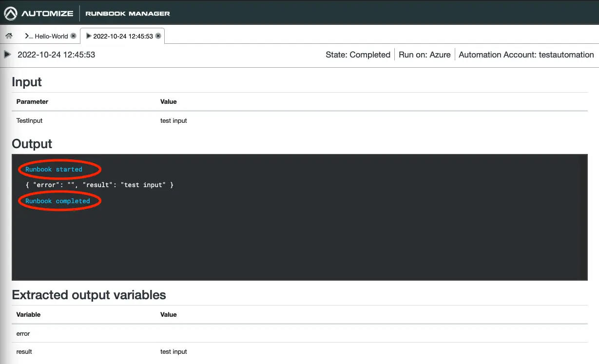The height and width of the screenshot is (364, 599).
Task: Click the Automize logo icon
Action: [x=11, y=13]
